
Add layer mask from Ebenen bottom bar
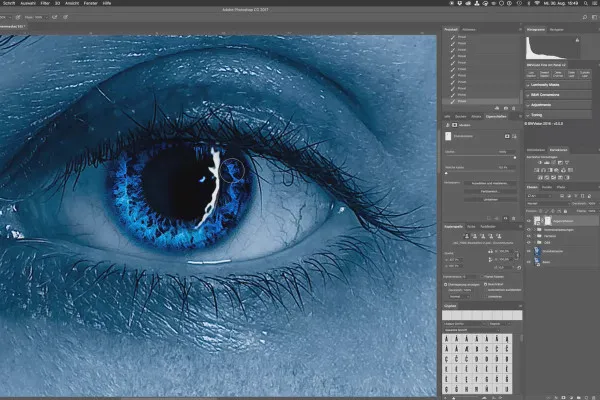tap(564, 398)
